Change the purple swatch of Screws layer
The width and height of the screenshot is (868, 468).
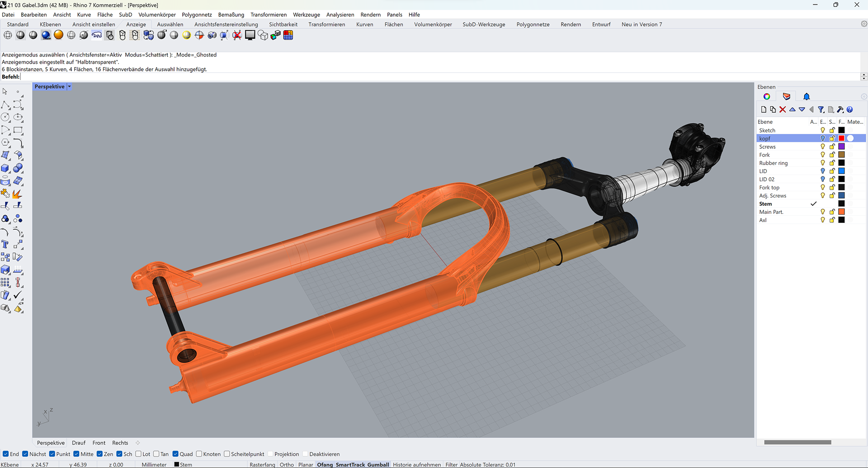[841, 147]
